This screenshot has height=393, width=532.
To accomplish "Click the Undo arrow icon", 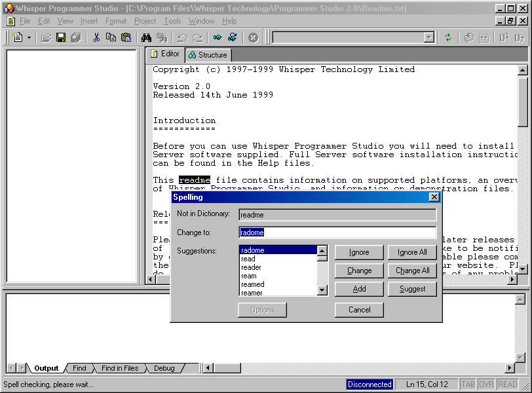I will (183, 37).
